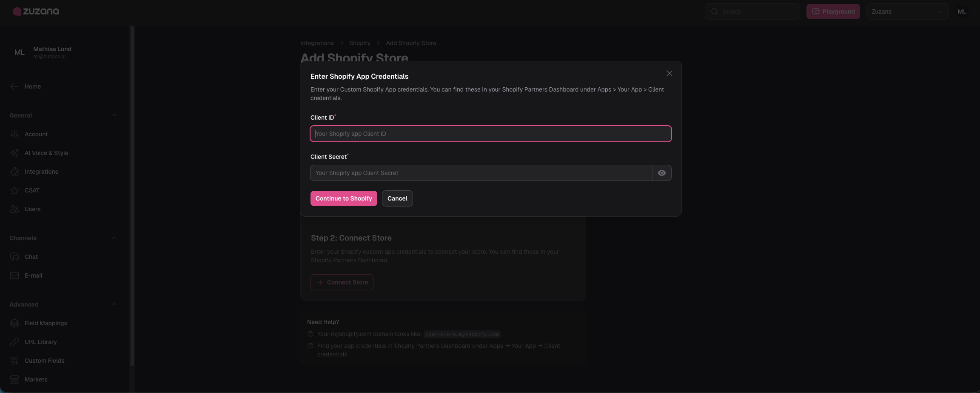Viewport: 980px width, 393px height.
Task: Collapse the Channels sidebar section
Action: [114, 238]
